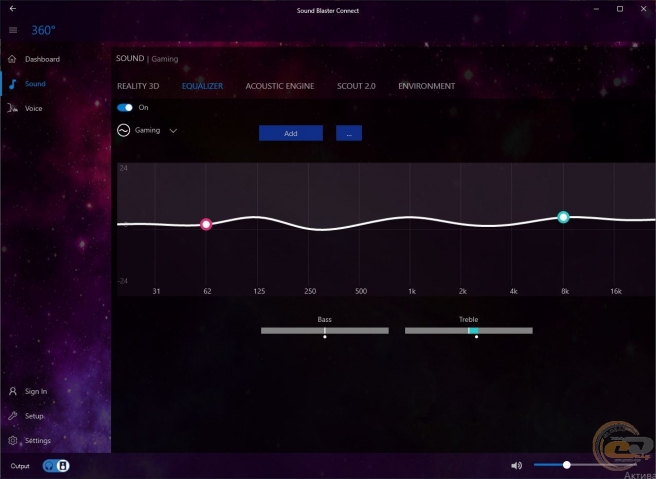
Task: Open the more options ellipsis button
Action: [x=349, y=133]
